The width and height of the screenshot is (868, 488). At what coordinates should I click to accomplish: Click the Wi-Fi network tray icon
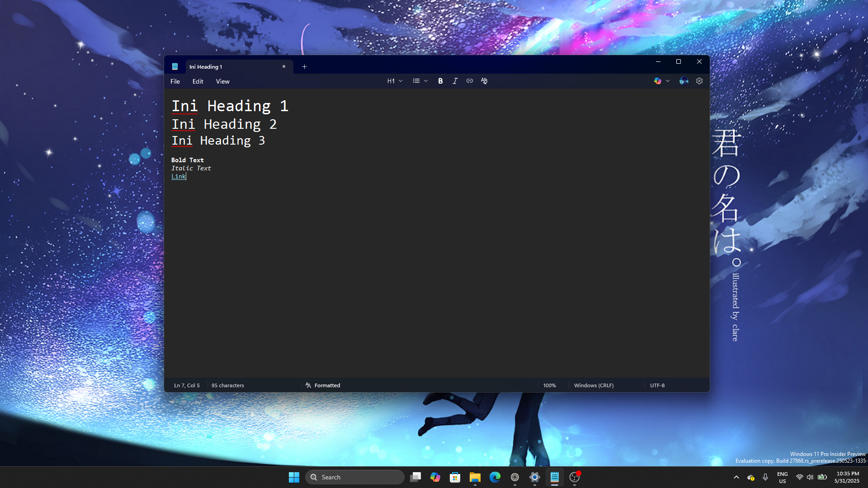[x=799, y=477]
